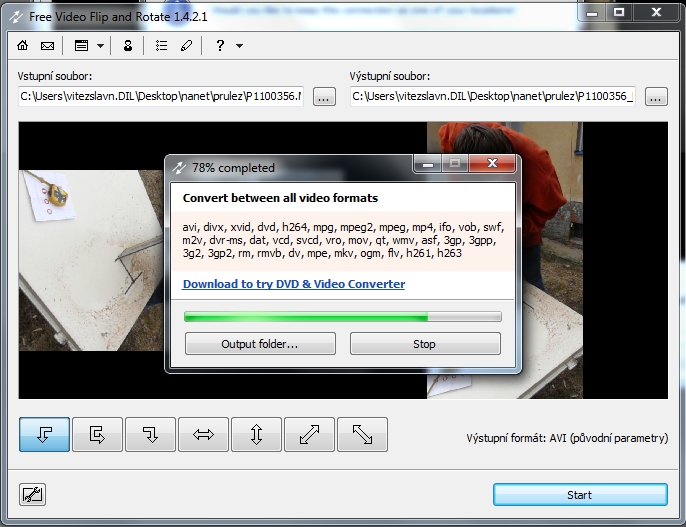Toggle the selected left-down rotate arrow button
Image resolution: width=686 pixels, height=527 pixels.
pyautogui.click(x=45, y=434)
